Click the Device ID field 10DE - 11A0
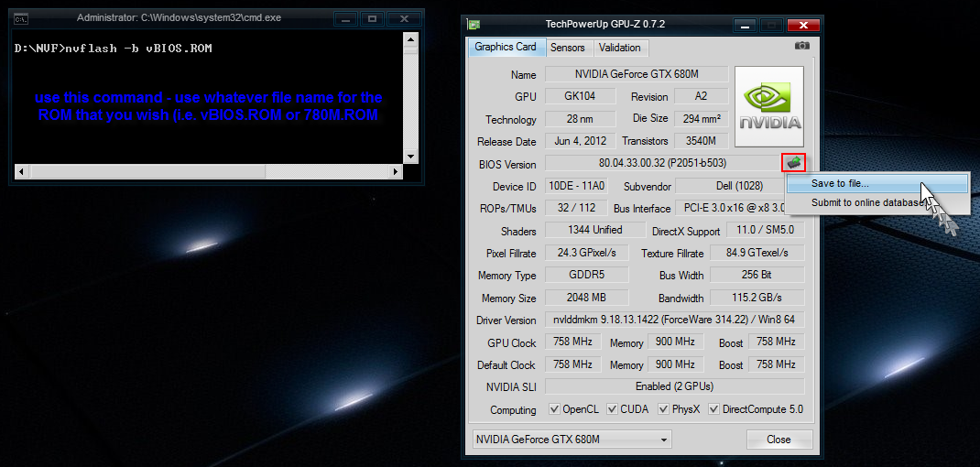The height and width of the screenshot is (467, 980). pyautogui.click(x=575, y=186)
